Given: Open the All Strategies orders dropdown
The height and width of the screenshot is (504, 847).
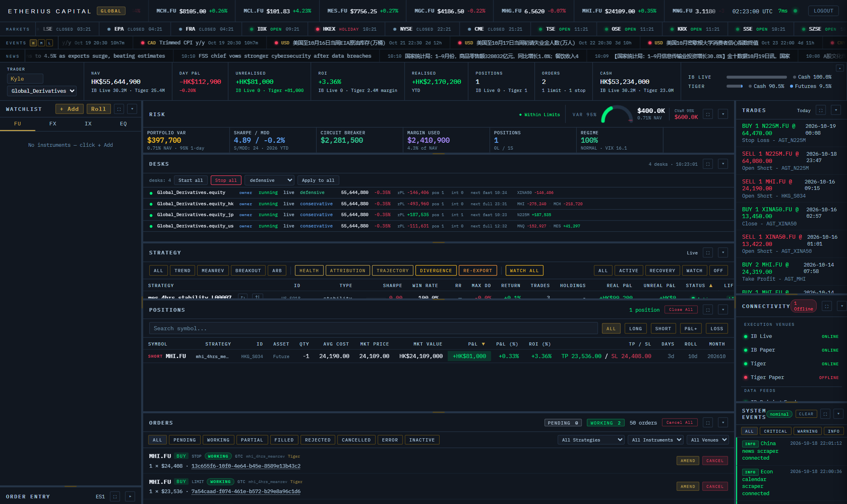Looking at the screenshot, I should (x=591, y=440).
